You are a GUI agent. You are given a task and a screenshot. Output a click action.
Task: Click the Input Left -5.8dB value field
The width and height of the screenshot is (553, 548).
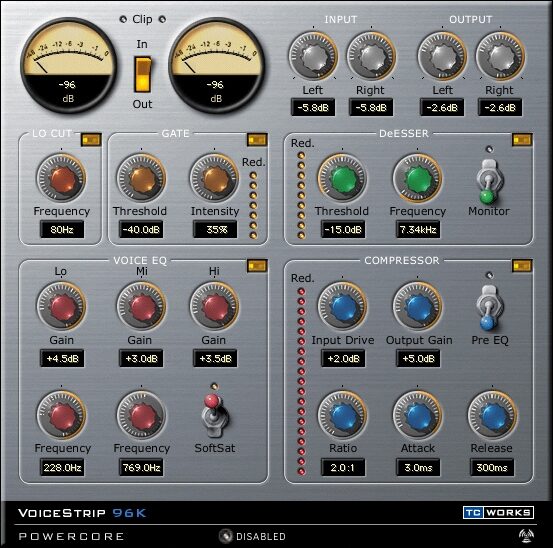(x=313, y=107)
